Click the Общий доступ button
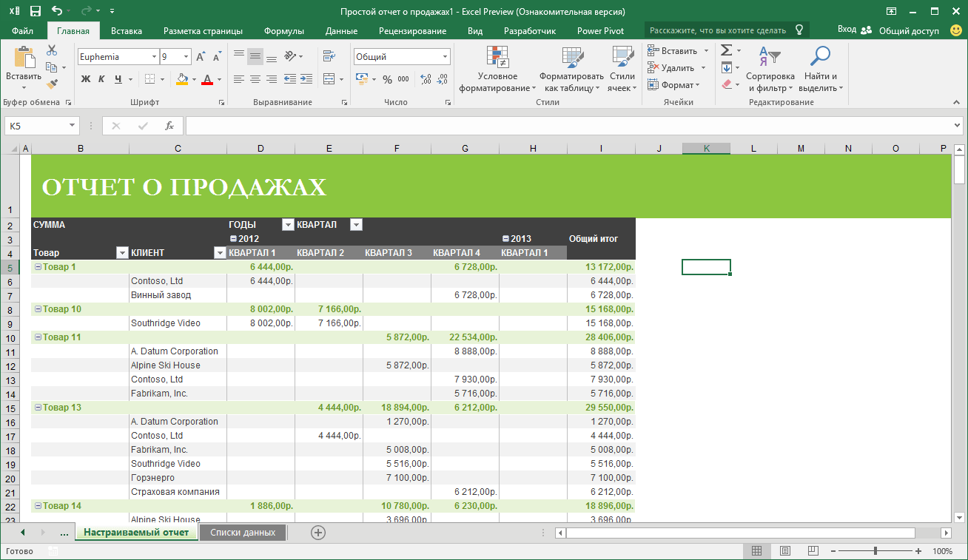 [908, 31]
